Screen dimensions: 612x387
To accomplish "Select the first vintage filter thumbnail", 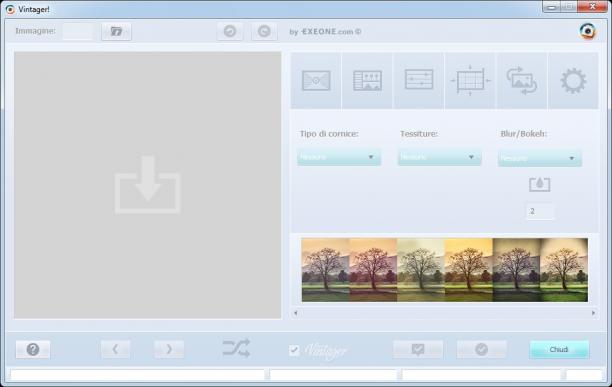I will pyautogui.click(x=326, y=270).
